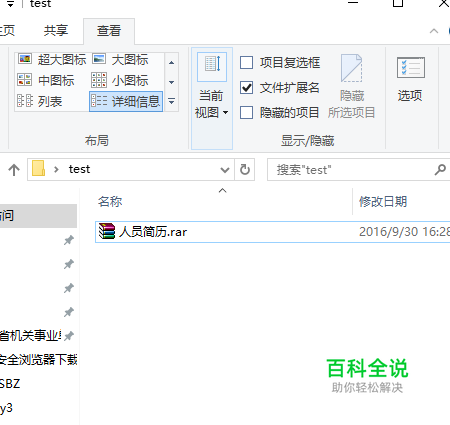Refresh the test folder
Viewport: 450px width, 425px height.
tap(245, 170)
